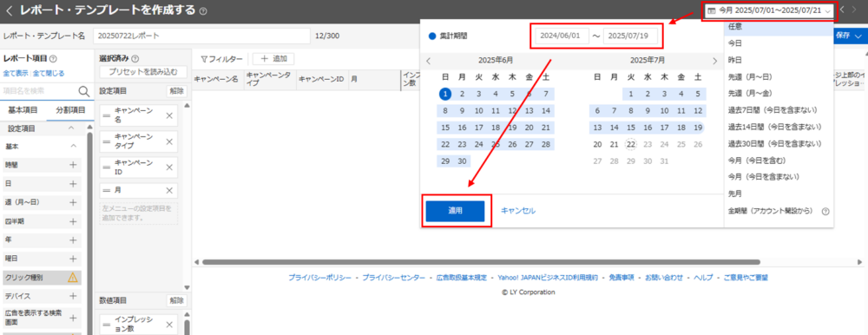Open help icon beside 全期間（アカウント開設から）
This screenshot has width=868, height=335.
(x=825, y=211)
